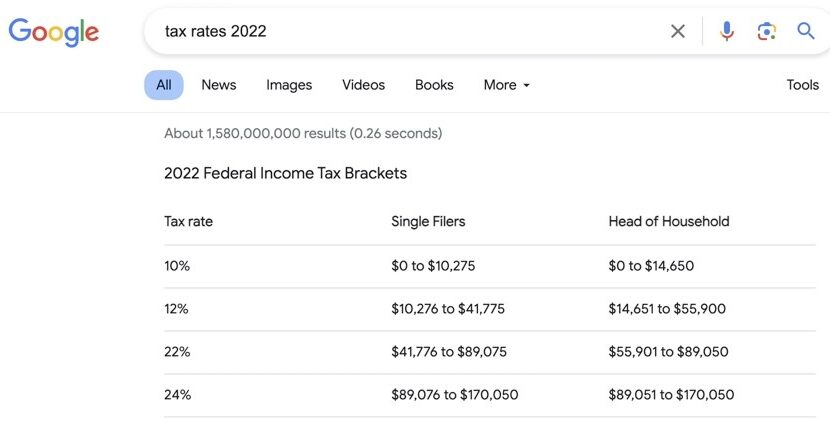Click the '2022 Federal Income Tax Brackets' heading
The width and height of the screenshot is (830, 423).
[285, 173]
